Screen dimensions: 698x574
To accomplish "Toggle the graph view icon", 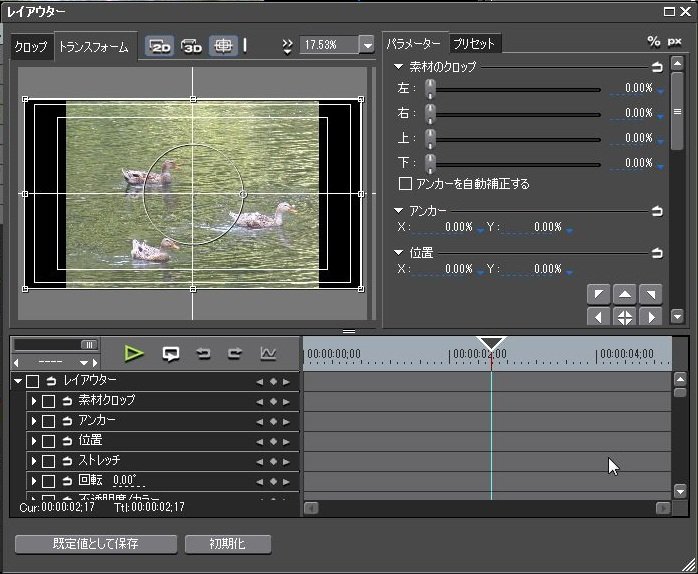I will [x=268, y=353].
